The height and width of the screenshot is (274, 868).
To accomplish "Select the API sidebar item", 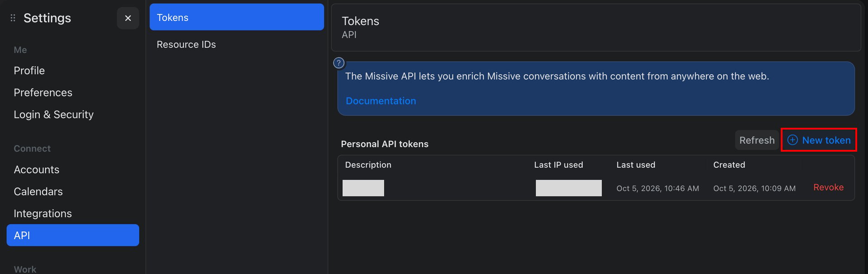I will tap(73, 235).
